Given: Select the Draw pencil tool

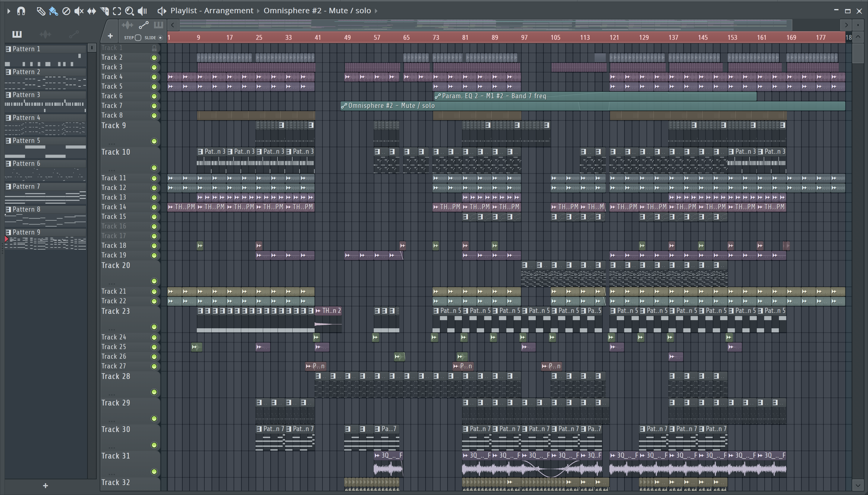Looking at the screenshot, I should click(40, 11).
